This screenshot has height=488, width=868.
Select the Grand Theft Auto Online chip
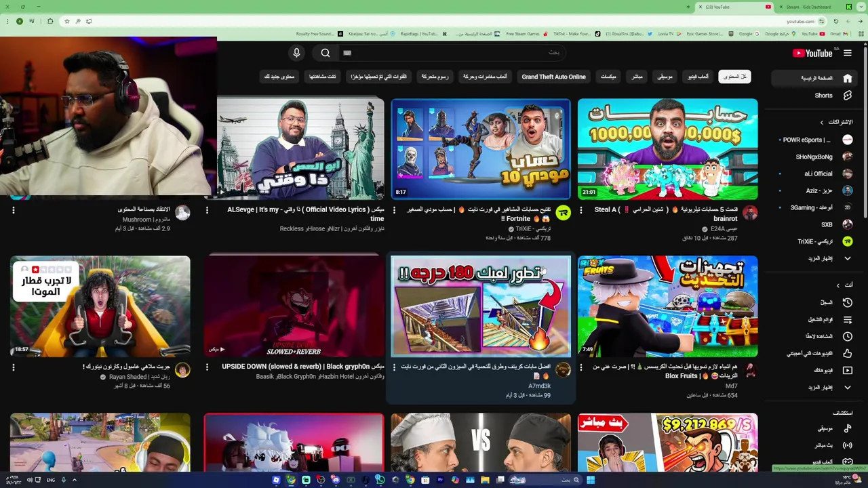click(x=553, y=77)
